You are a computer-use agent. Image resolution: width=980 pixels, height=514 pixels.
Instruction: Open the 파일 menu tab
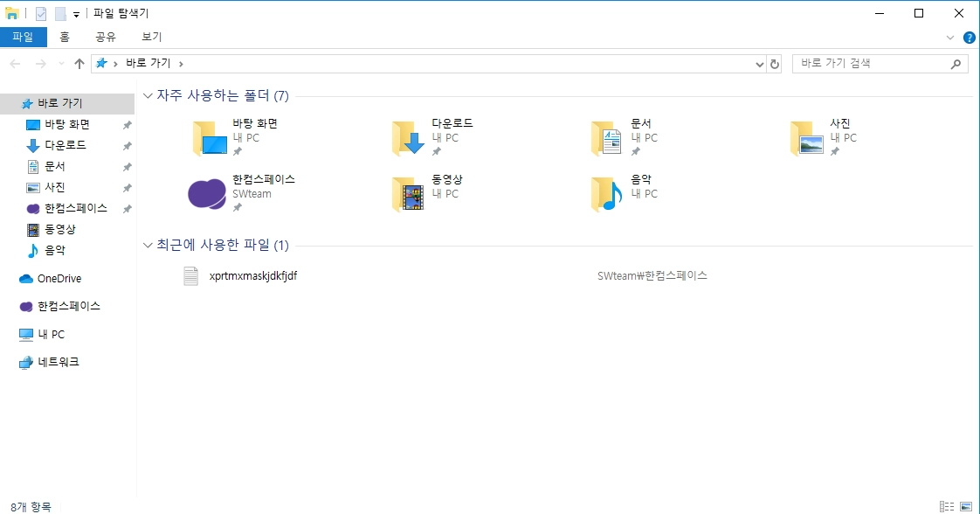[23, 37]
